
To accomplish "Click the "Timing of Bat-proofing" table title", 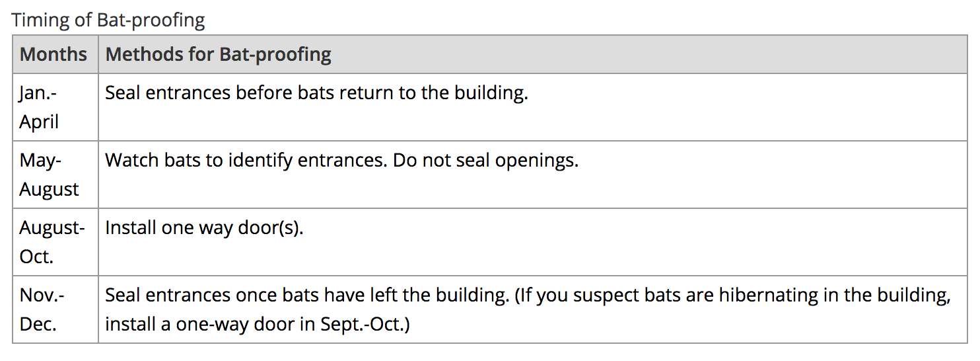I will pyautogui.click(x=108, y=20).
